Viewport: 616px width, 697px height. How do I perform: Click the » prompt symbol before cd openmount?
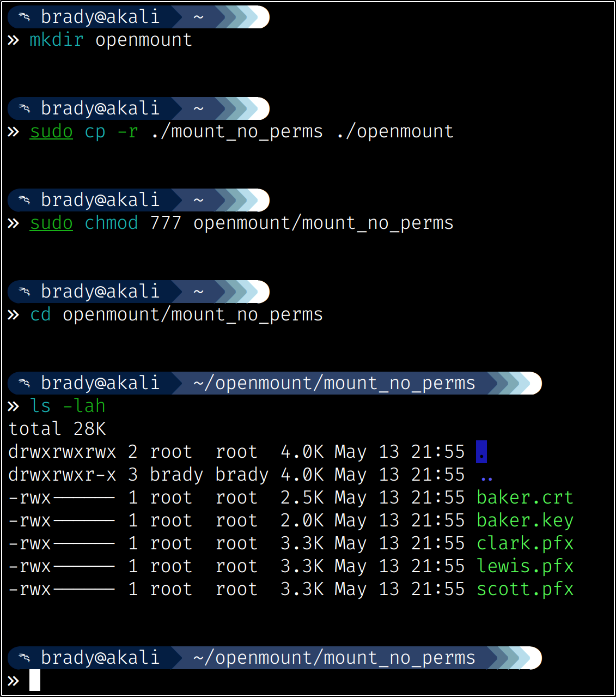pos(14,315)
